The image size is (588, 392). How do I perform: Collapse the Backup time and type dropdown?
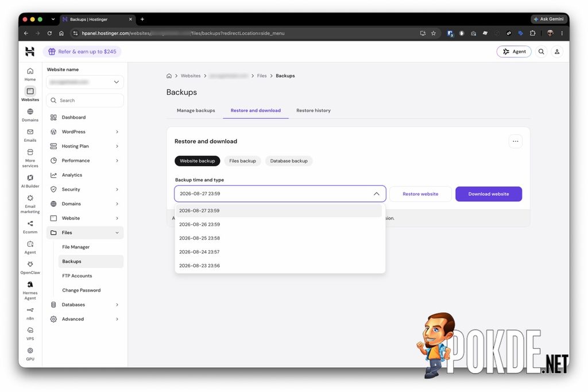(376, 194)
